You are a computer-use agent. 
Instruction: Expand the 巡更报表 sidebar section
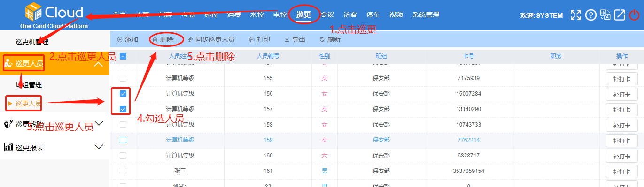click(99, 147)
